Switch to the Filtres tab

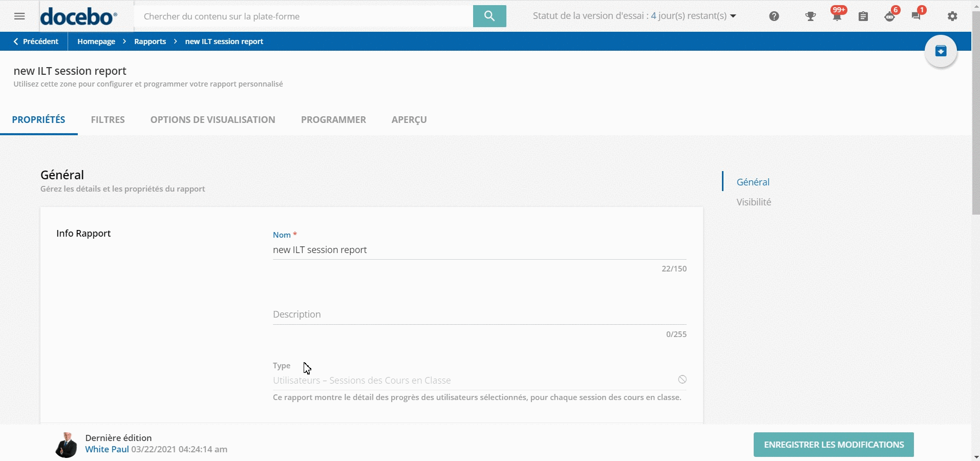point(108,119)
